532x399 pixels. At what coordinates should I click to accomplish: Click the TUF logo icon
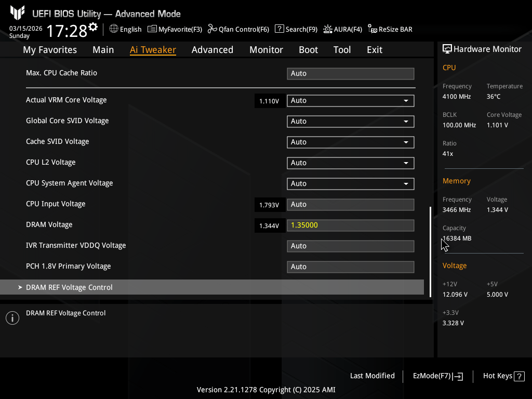17,12
